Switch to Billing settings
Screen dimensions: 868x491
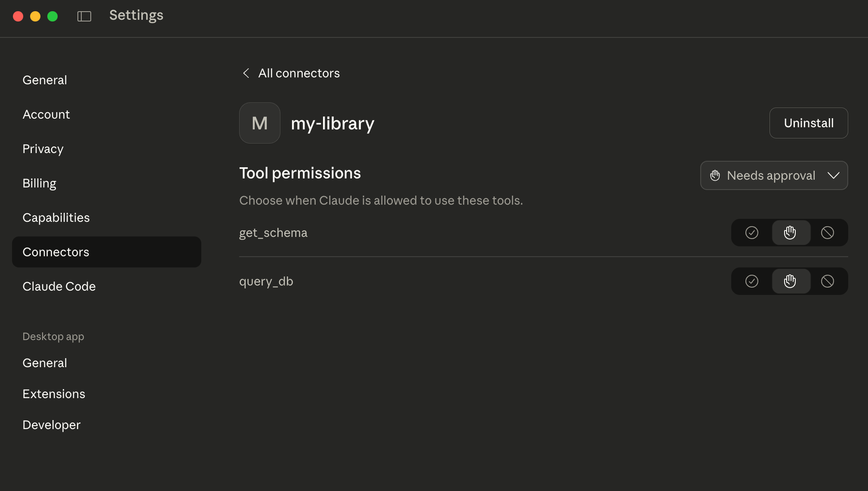click(40, 183)
